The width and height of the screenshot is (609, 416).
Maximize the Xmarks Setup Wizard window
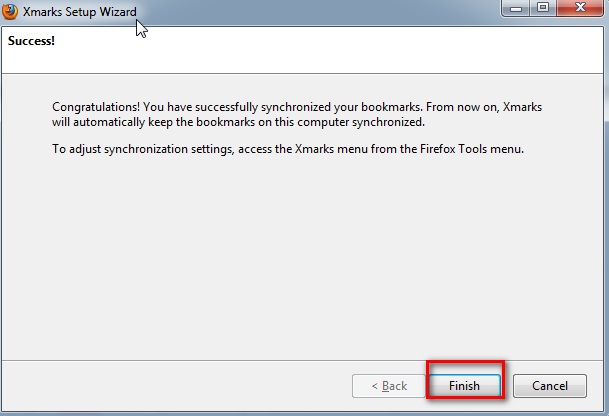tap(543, 8)
